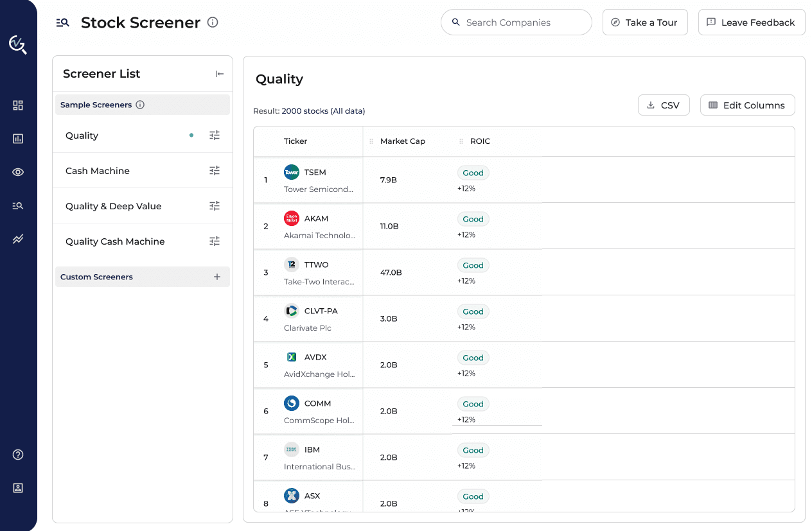Open the help question mark icon
The height and width of the screenshot is (531, 812).
click(x=18, y=455)
